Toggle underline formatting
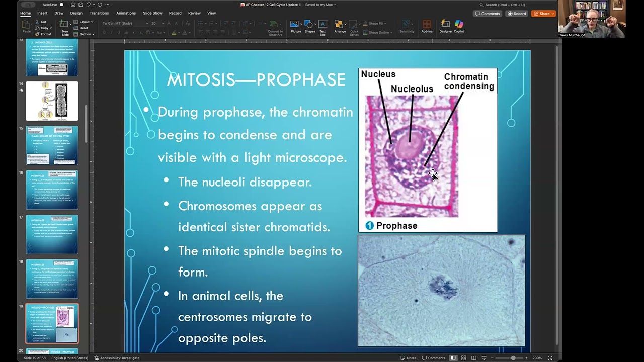This screenshot has height=362, width=644. coord(119,32)
